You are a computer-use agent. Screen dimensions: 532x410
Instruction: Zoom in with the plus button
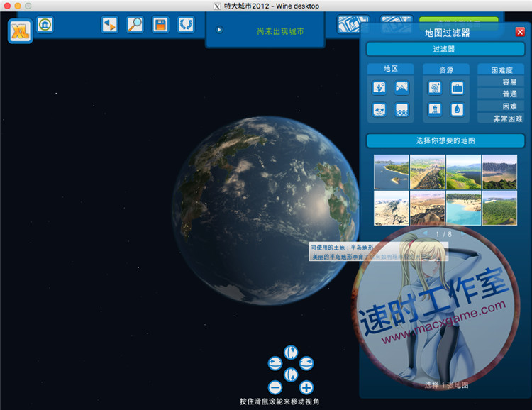coord(306,387)
